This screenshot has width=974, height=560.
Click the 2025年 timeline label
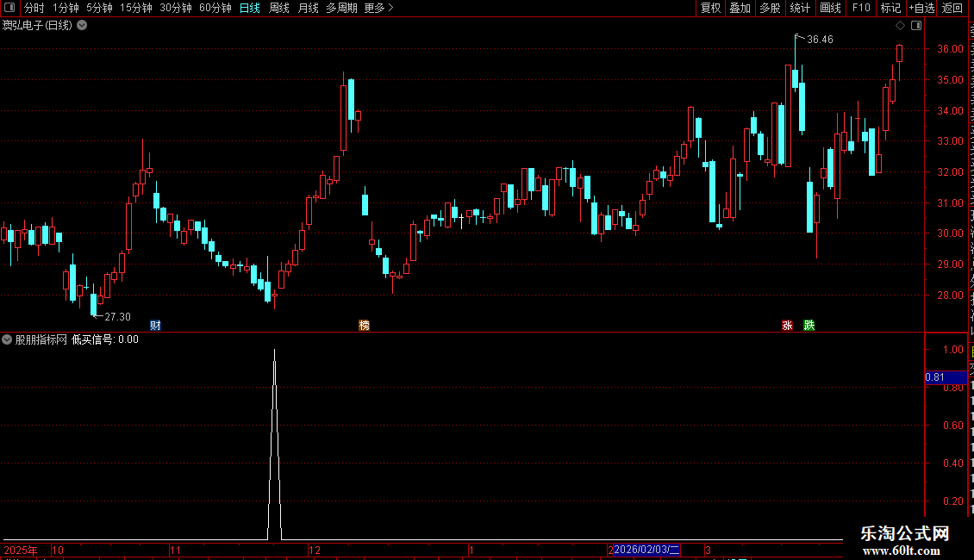(21, 551)
